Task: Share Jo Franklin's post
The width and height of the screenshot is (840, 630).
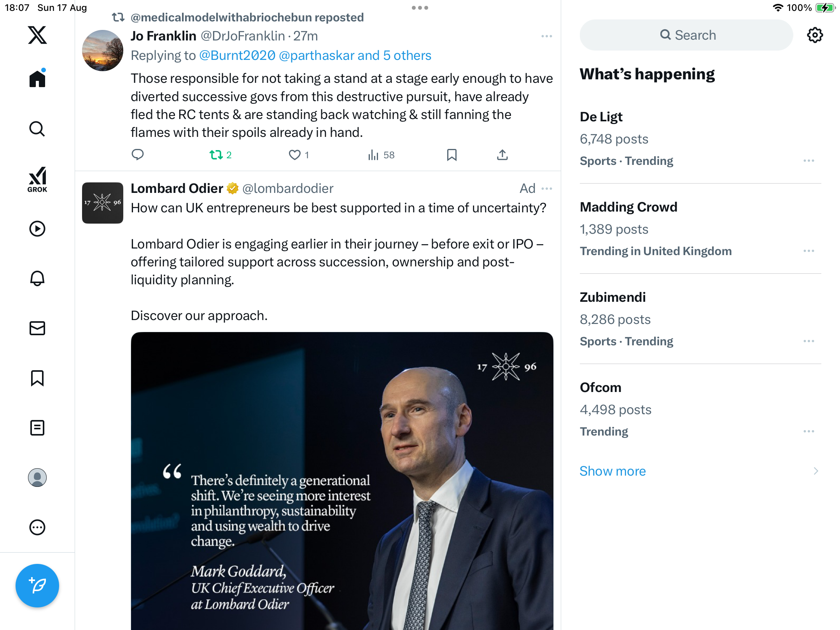Action: (502, 155)
